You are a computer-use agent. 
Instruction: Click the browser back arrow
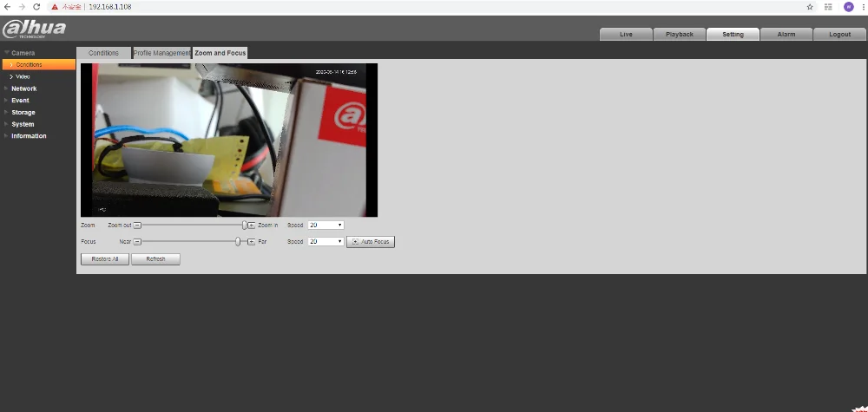pos(7,7)
